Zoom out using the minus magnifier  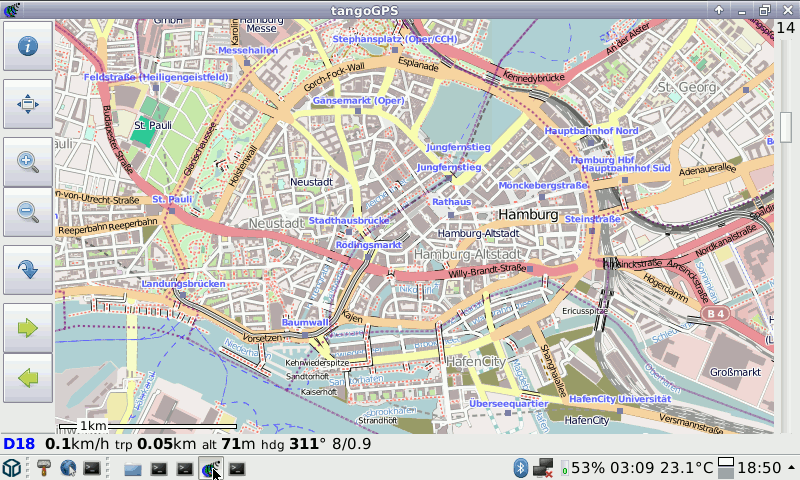[x=27, y=211]
